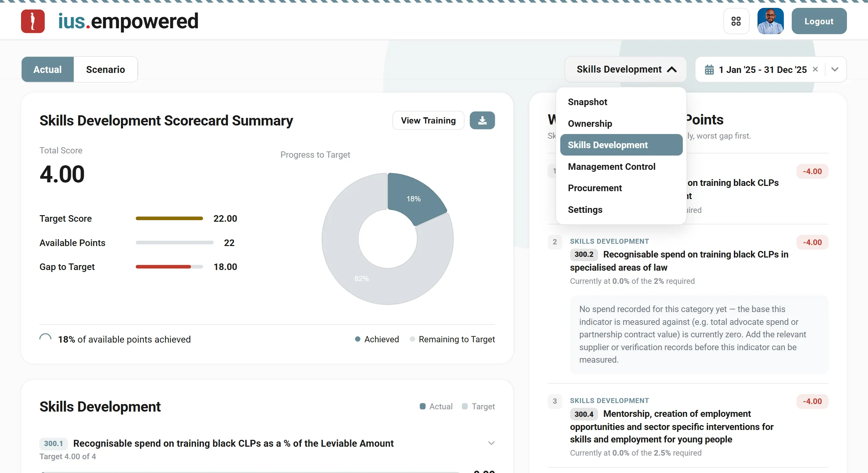Expand the 300.1 indicator row chevron
868x473 pixels.
pos(491,443)
